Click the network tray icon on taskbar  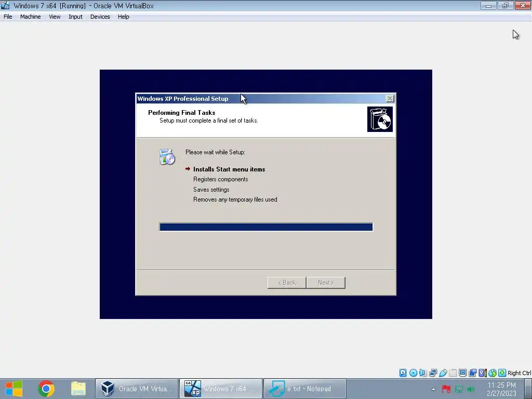[x=459, y=389]
